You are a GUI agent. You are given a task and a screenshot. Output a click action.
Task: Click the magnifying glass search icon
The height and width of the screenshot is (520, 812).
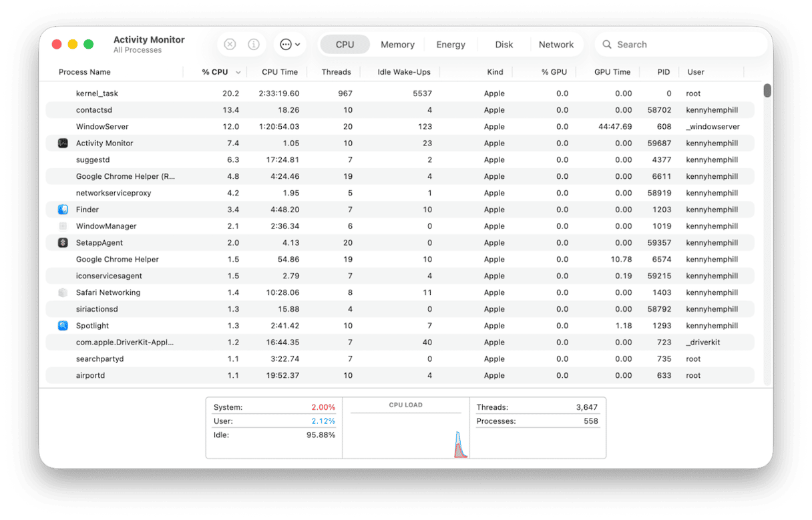(607, 45)
